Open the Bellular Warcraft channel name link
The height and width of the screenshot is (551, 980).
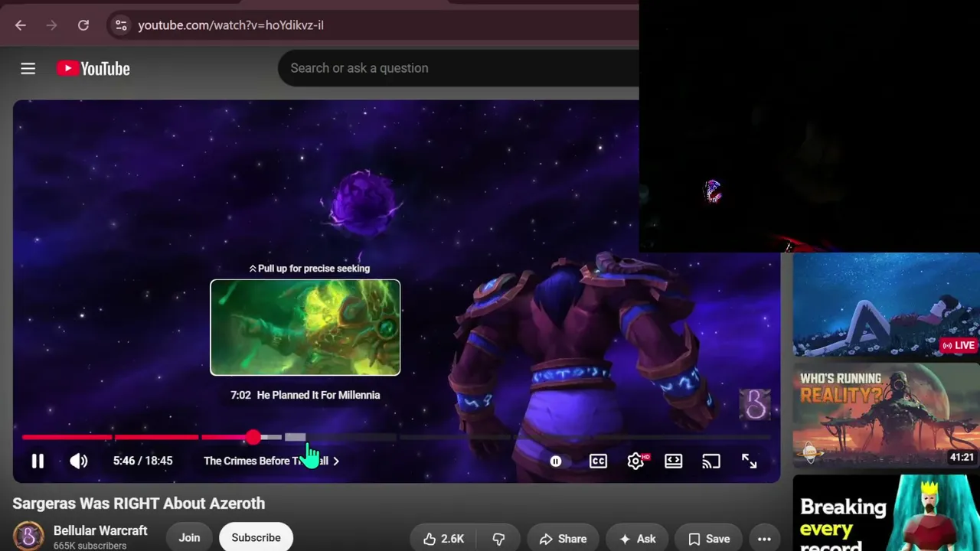pos(100,530)
